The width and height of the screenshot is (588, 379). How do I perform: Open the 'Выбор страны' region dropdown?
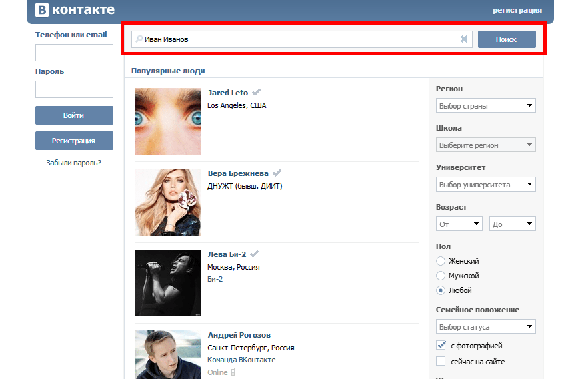tap(485, 106)
